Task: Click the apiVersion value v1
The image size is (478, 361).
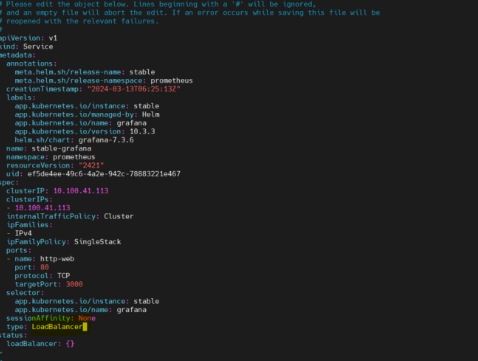Action: [53, 38]
